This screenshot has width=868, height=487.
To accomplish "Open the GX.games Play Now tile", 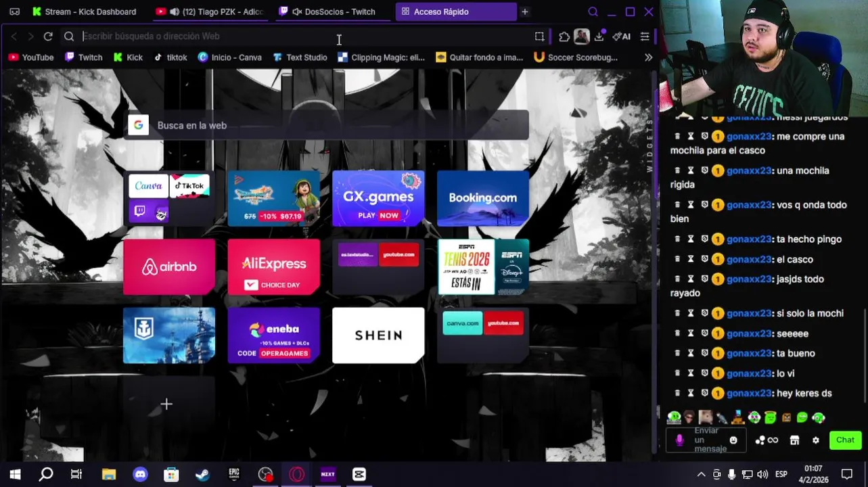I will click(378, 198).
